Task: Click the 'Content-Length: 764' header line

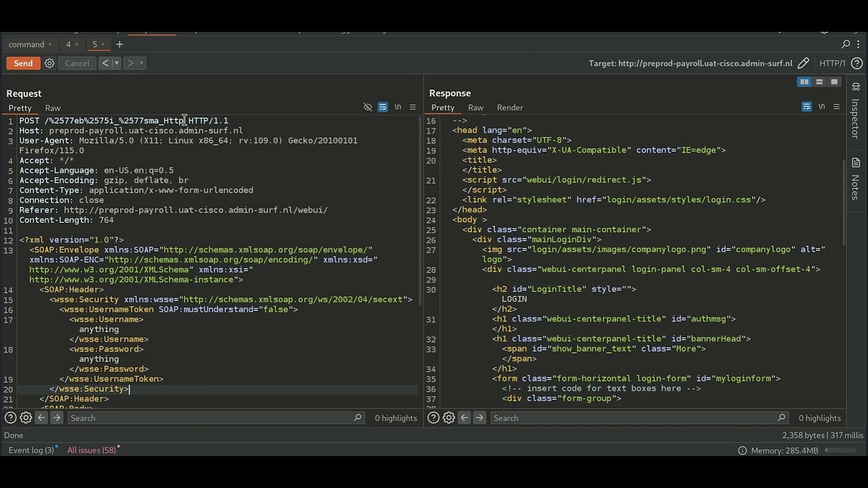Action: point(66,220)
